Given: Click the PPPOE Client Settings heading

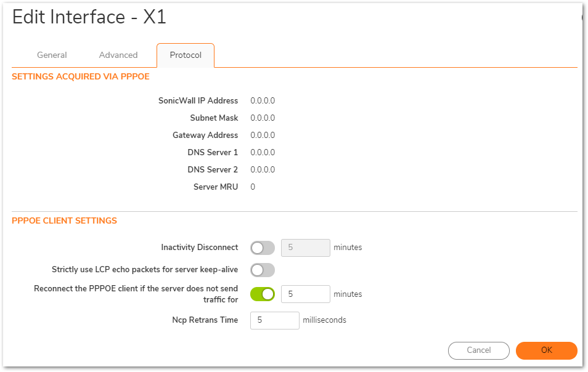Looking at the screenshot, I should click(64, 220).
